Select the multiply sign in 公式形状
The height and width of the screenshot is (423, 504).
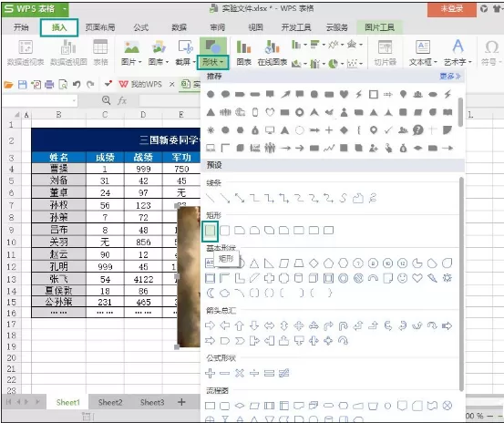pyautogui.click(x=240, y=373)
